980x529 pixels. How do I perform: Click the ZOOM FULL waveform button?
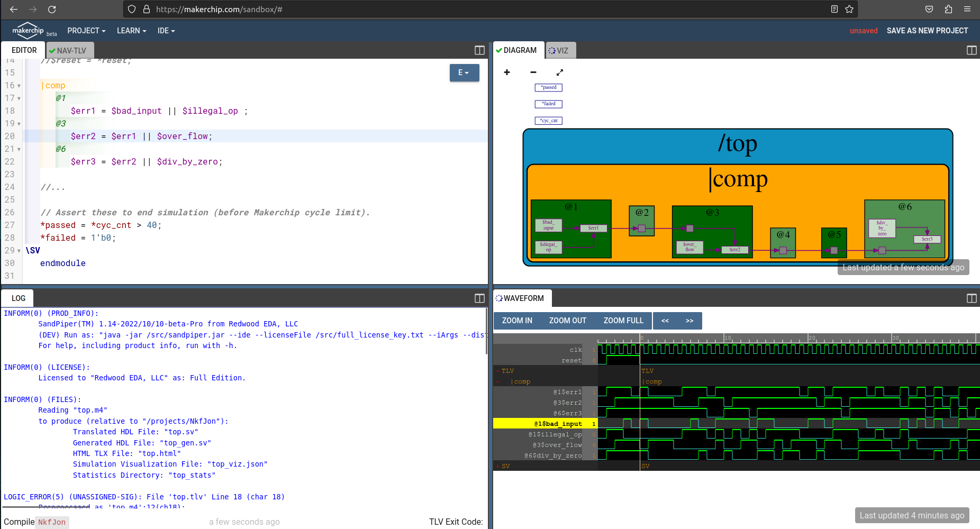[623, 321]
